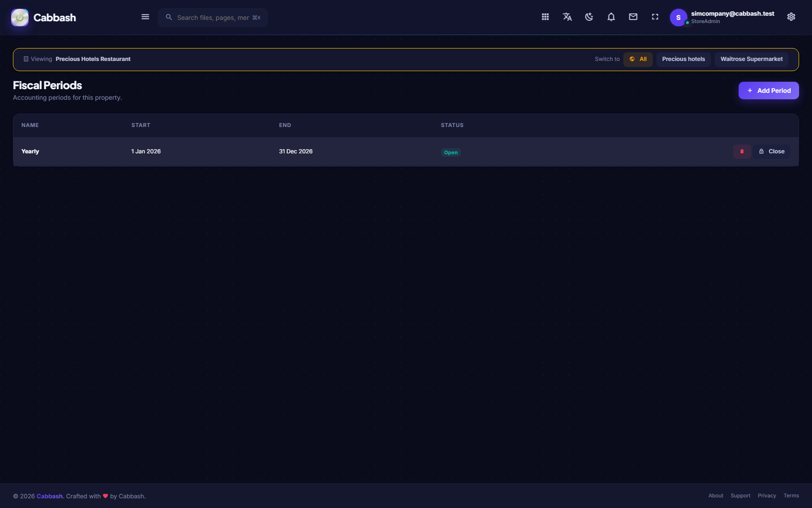812x508 pixels.
Task: Switch to Precious hotels property
Action: [684, 59]
